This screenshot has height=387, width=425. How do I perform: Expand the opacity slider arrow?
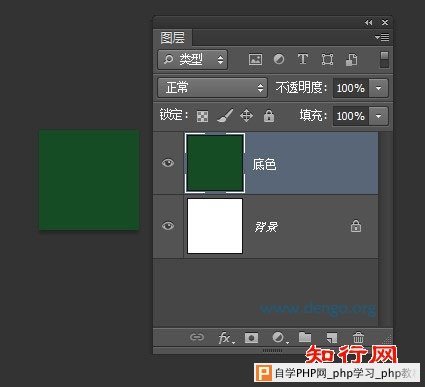[x=379, y=88]
